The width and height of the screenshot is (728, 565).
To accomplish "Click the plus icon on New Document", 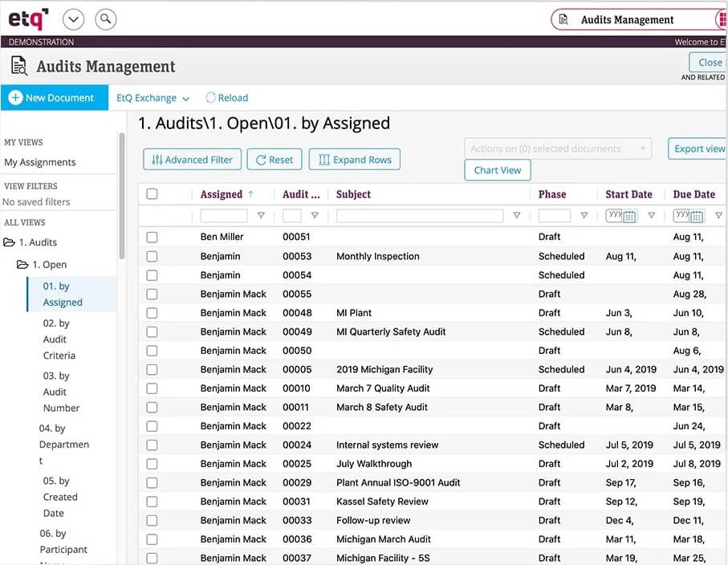I will pos(15,98).
